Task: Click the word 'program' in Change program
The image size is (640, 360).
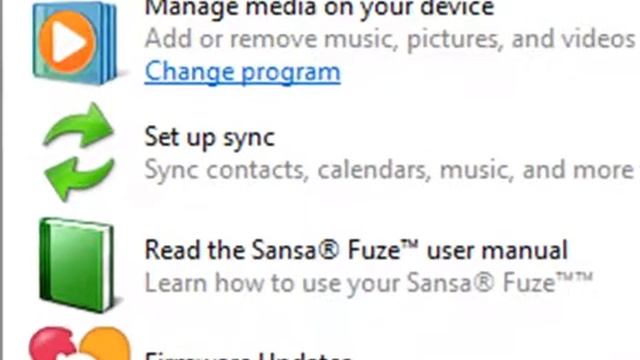Action: pos(291,73)
